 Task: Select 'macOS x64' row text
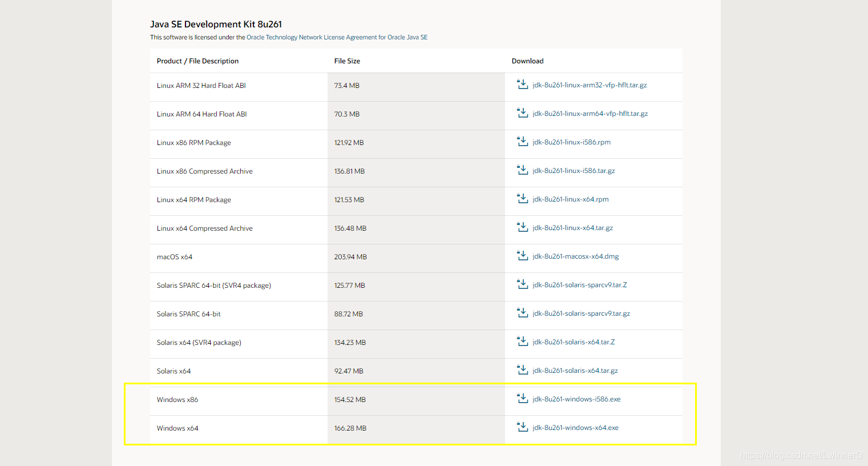coord(175,257)
